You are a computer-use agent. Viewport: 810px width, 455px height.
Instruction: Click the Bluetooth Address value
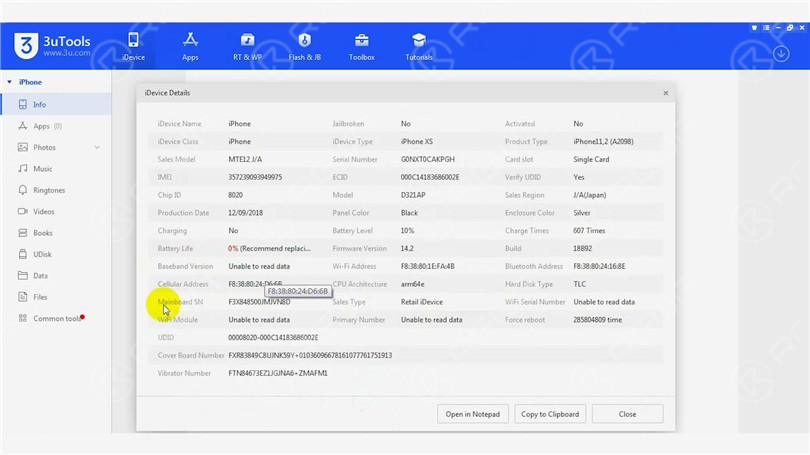pos(599,266)
